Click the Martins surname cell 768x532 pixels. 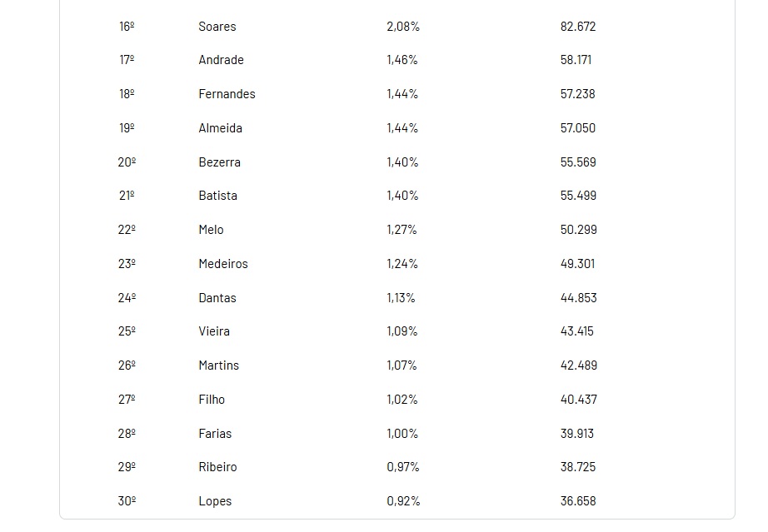tap(218, 365)
